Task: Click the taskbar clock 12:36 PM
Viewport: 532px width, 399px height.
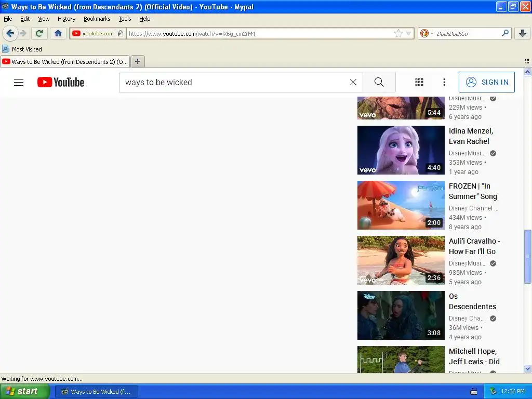Action: 513,391
